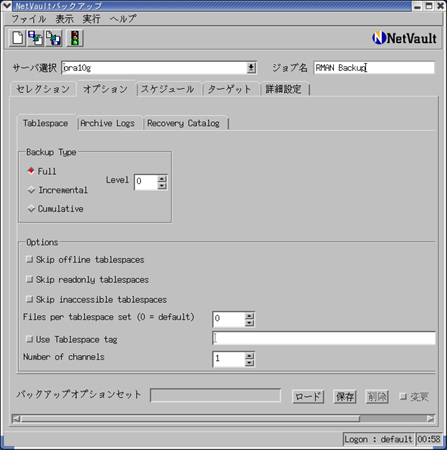Click the Number of channels spinner down arrow
The width and height of the screenshot is (447, 450).
249,362
